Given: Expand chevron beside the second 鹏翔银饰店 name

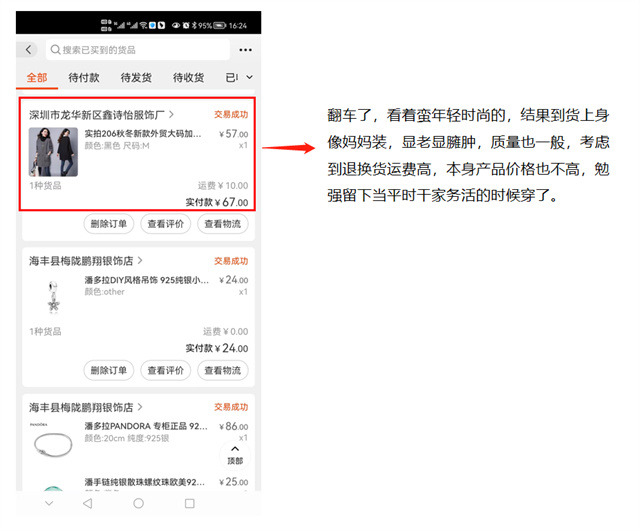Looking at the screenshot, I should (140, 407).
